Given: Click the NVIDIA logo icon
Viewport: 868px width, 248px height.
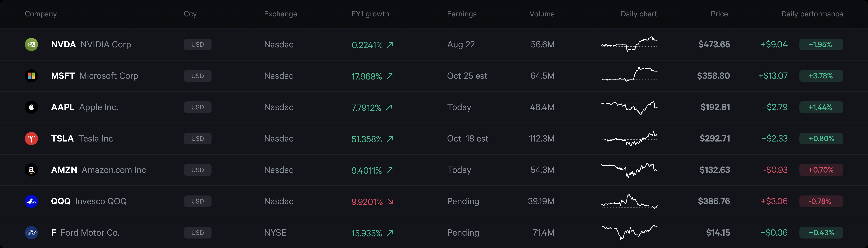Looking at the screenshot, I should point(31,44).
